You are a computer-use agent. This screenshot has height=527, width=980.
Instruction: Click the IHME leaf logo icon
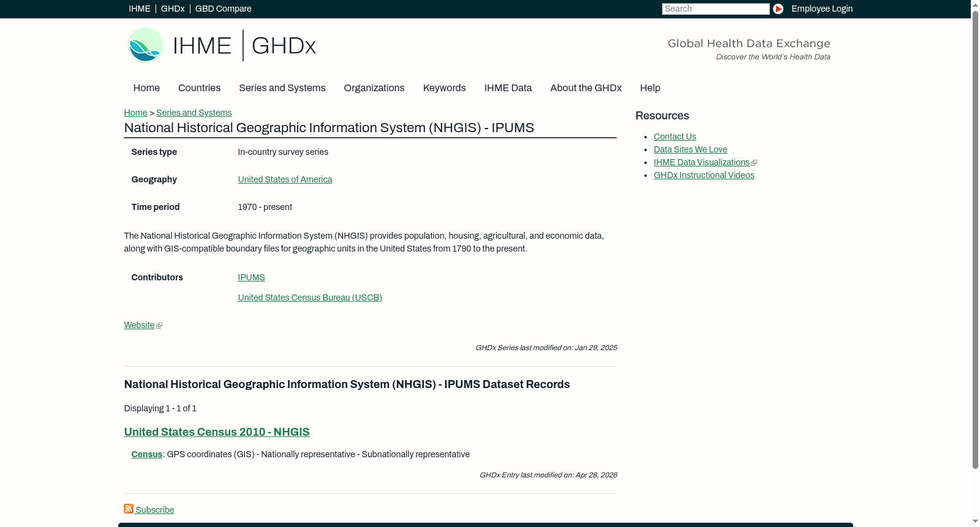(x=145, y=45)
